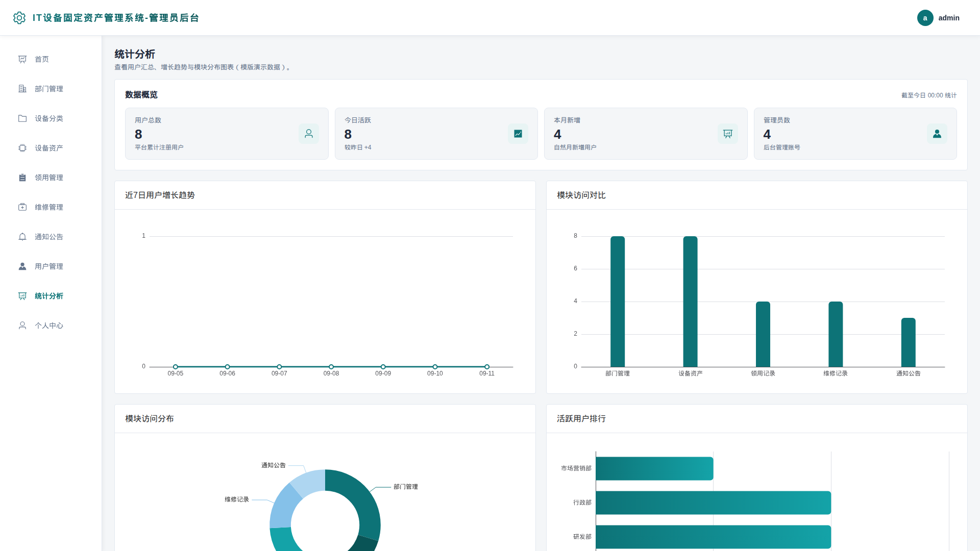The width and height of the screenshot is (980, 551).
Task: Click the 设备资产 chip icon
Action: [22, 148]
